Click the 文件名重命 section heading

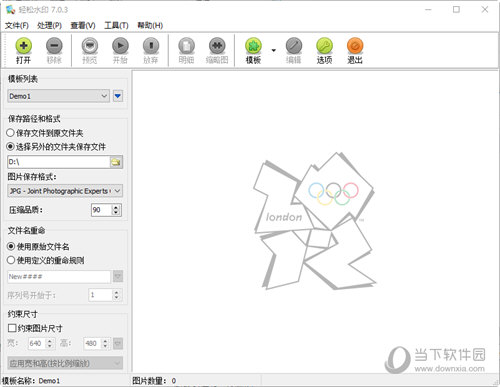click(x=26, y=230)
